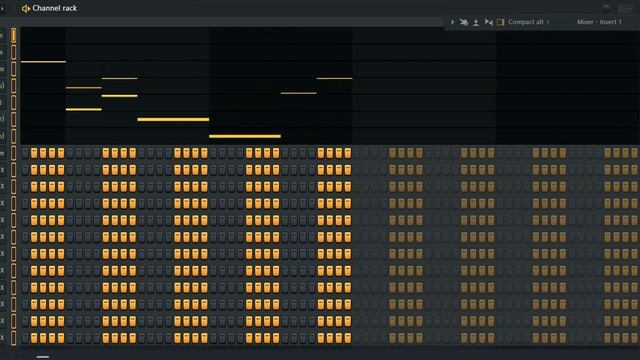Viewport: 640px width, 360px height.
Task: Click the small triangle arrow left of toolbar icons
Action: click(452, 22)
